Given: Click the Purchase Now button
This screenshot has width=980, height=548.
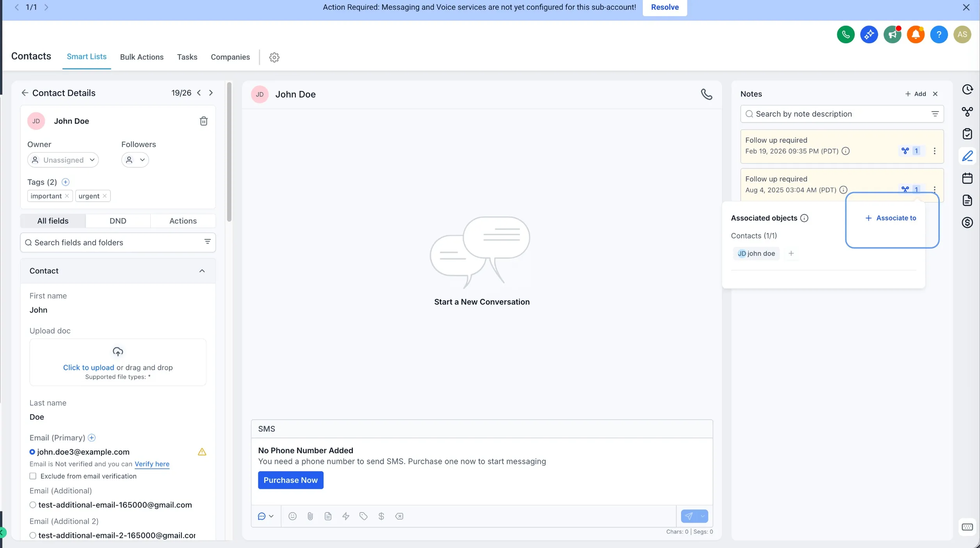Looking at the screenshot, I should coord(290,480).
